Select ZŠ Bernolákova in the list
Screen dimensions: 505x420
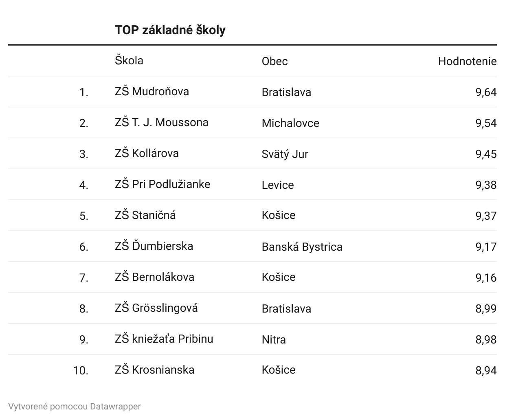(154, 277)
